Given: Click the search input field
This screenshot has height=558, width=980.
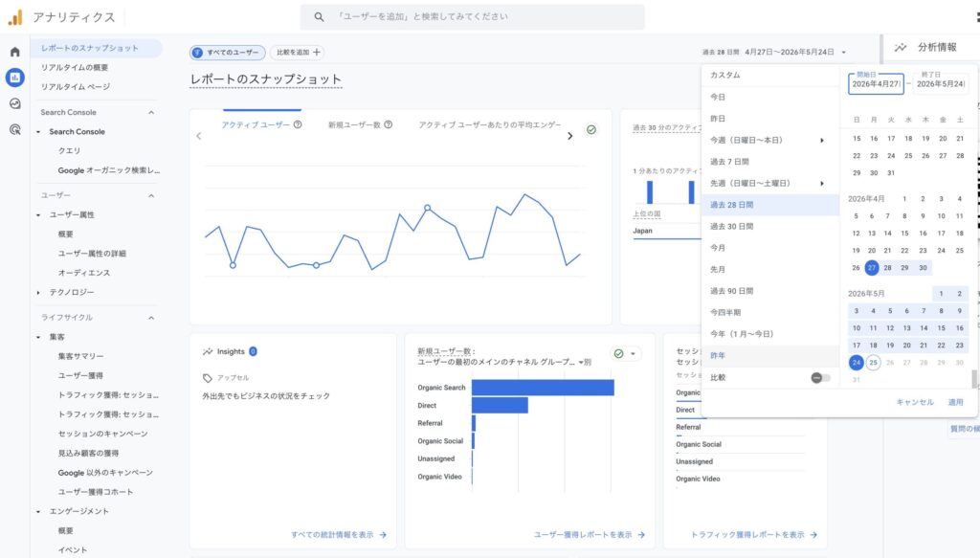Looking at the screenshot, I should click(x=473, y=17).
